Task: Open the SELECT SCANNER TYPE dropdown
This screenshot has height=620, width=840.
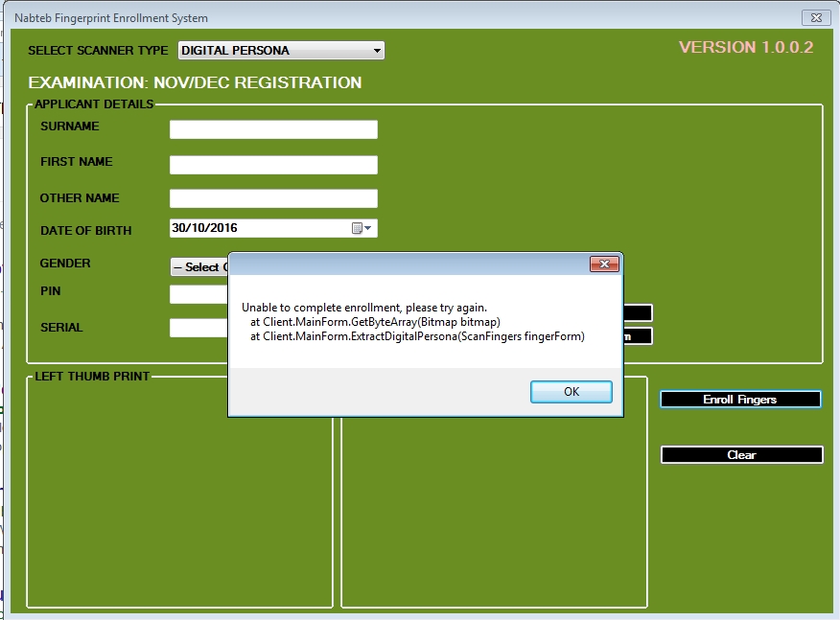Action: point(378,50)
